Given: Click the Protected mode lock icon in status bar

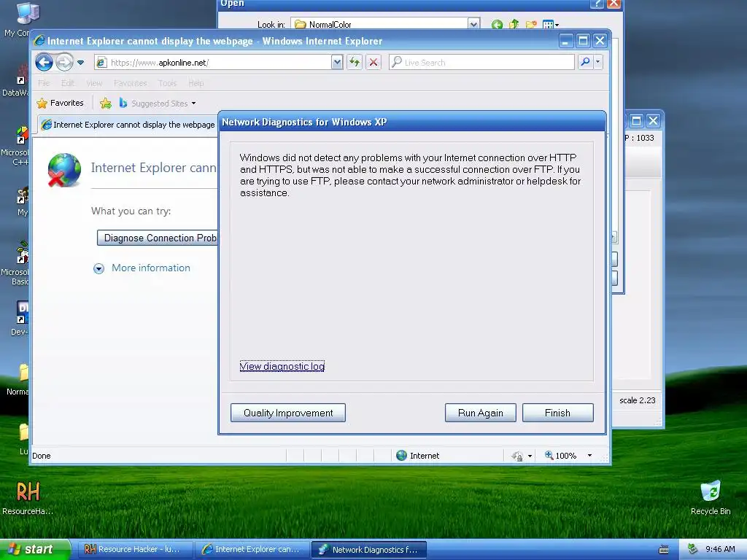Looking at the screenshot, I should (517, 456).
